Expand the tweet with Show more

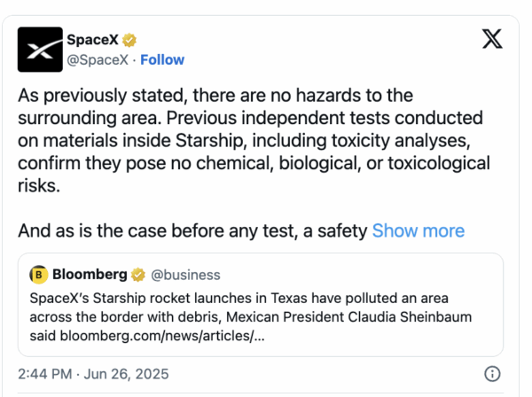(x=418, y=231)
